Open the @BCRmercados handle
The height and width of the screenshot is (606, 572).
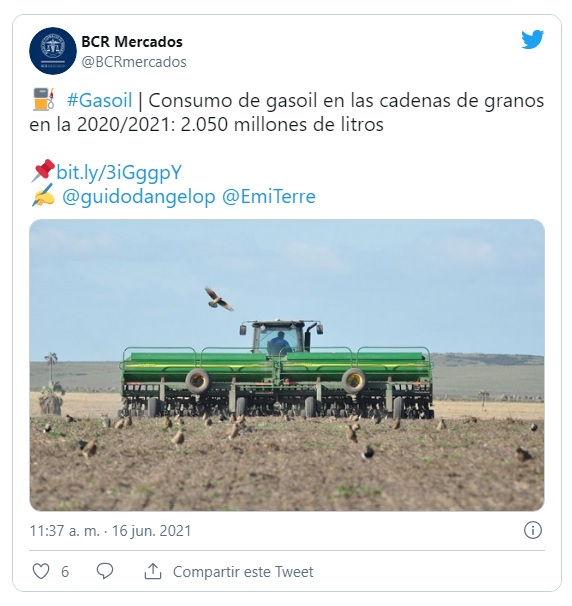tap(134, 62)
